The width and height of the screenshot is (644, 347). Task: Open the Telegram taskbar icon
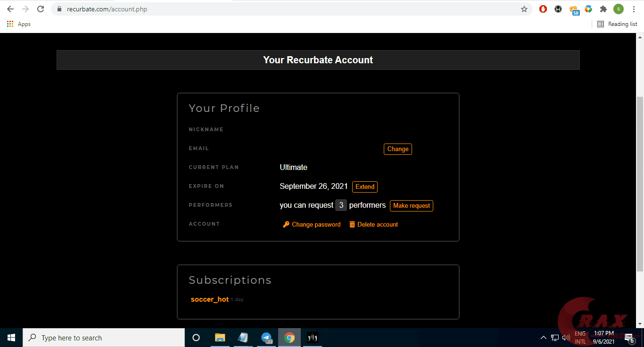pos(266,338)
